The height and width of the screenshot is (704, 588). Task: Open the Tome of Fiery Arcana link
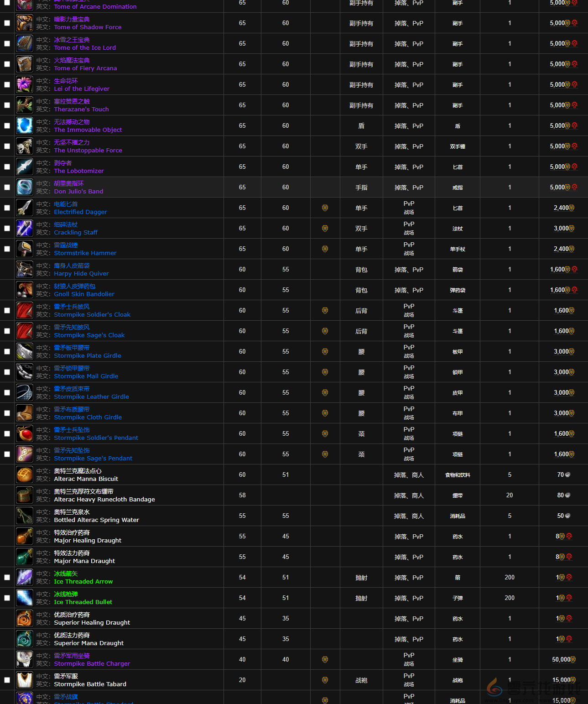click(x=85, y=68)
